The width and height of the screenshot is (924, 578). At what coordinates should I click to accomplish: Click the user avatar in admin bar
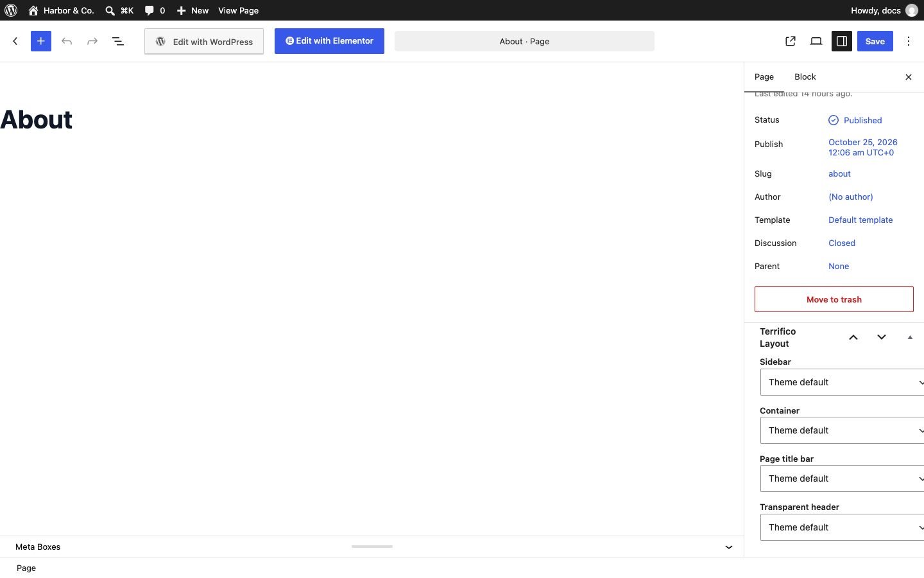coord(911,10)
